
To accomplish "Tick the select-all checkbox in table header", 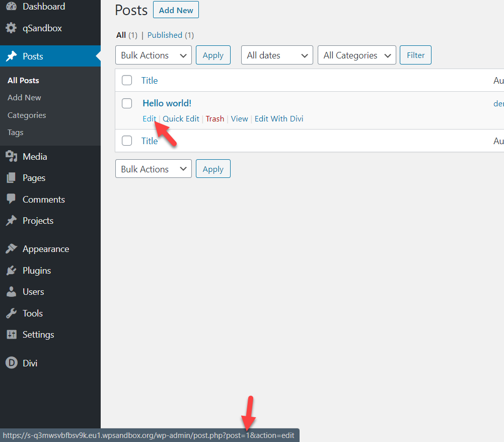I will coord(127,80).
